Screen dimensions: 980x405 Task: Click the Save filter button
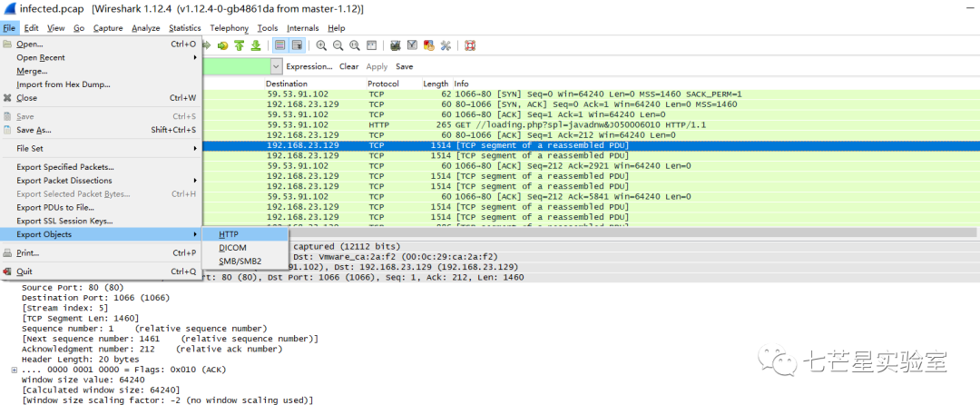coord(405,66)
